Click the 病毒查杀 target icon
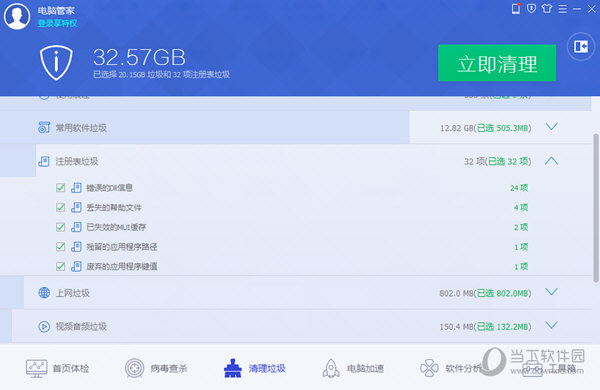Viewport: 600px width, 390px height. click(x=135, y=368)
